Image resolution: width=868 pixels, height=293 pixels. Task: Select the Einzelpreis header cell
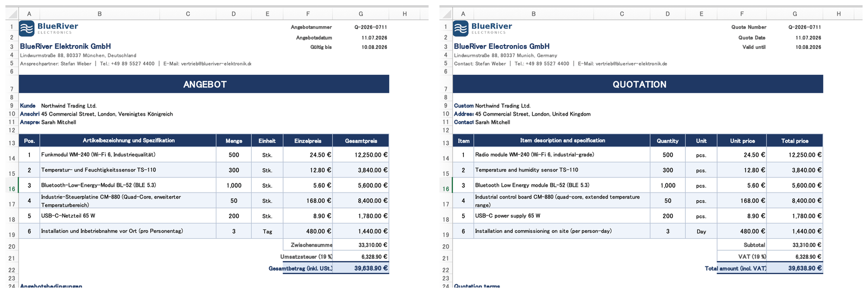click(x=308, y=141)
